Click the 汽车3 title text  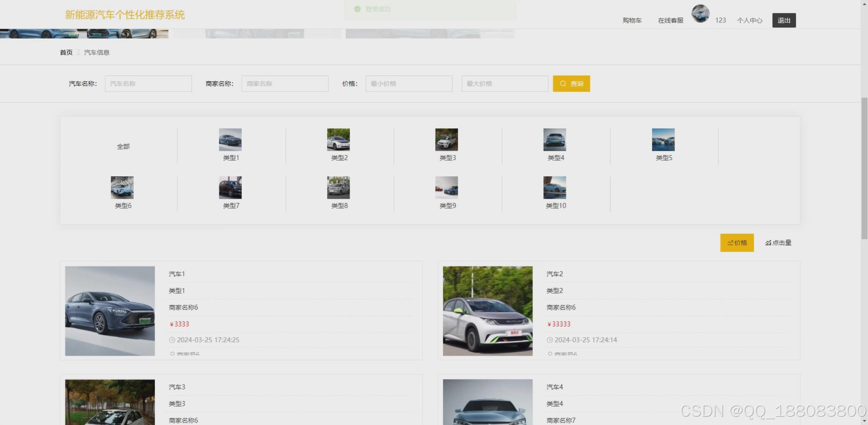click(x=177, y=387)
